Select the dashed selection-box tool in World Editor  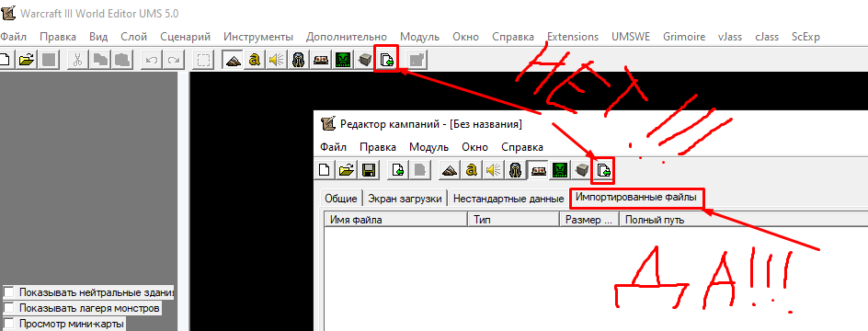coord(204,60)
